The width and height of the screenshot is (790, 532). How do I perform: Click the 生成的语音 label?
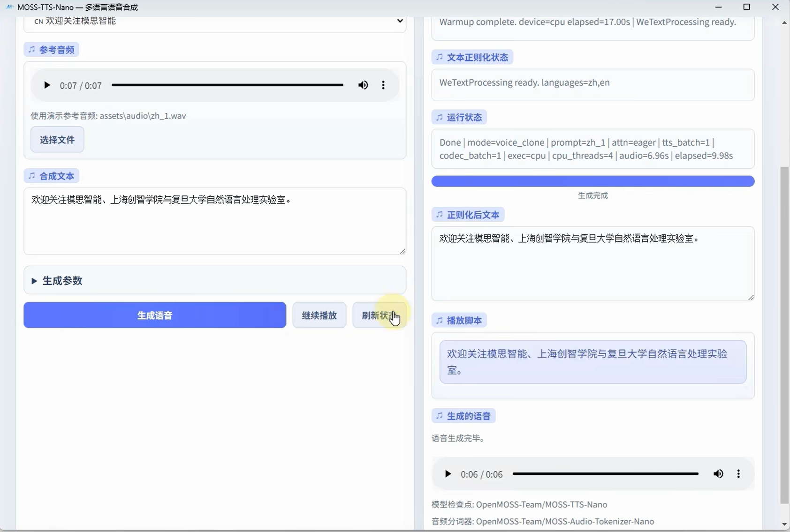[x=463, y=416]
